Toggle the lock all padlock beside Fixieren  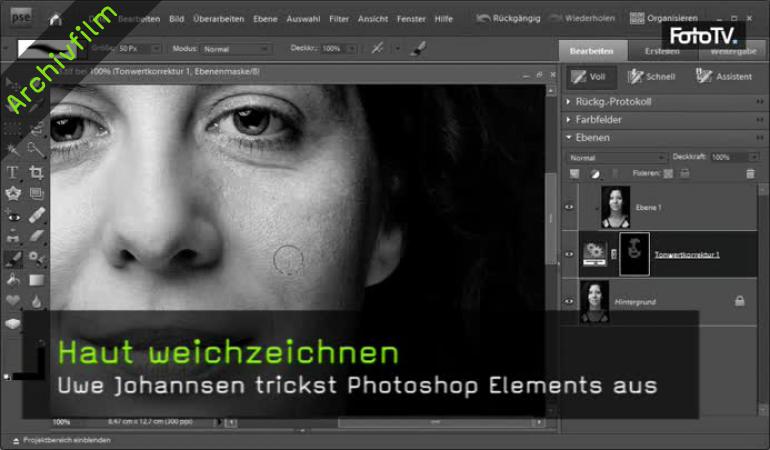tap(685, 173)
